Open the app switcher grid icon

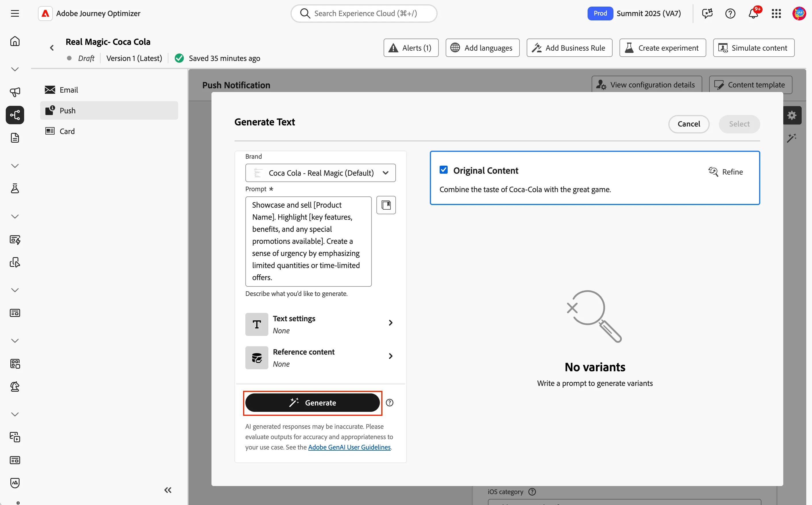point(776,13)
